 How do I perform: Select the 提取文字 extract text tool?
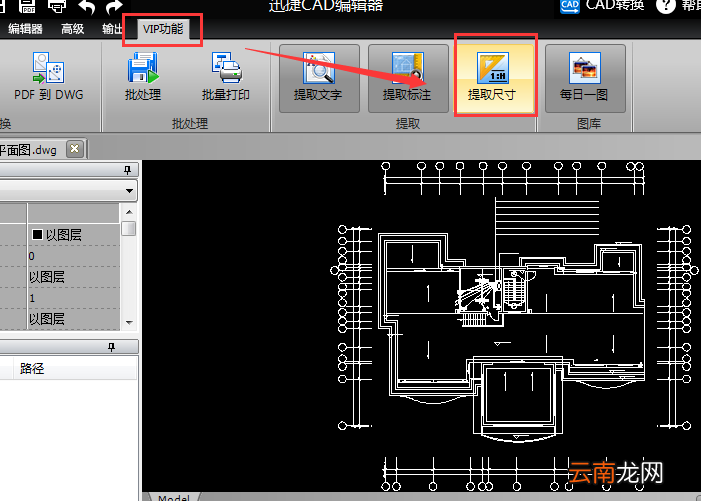point(319,78)
